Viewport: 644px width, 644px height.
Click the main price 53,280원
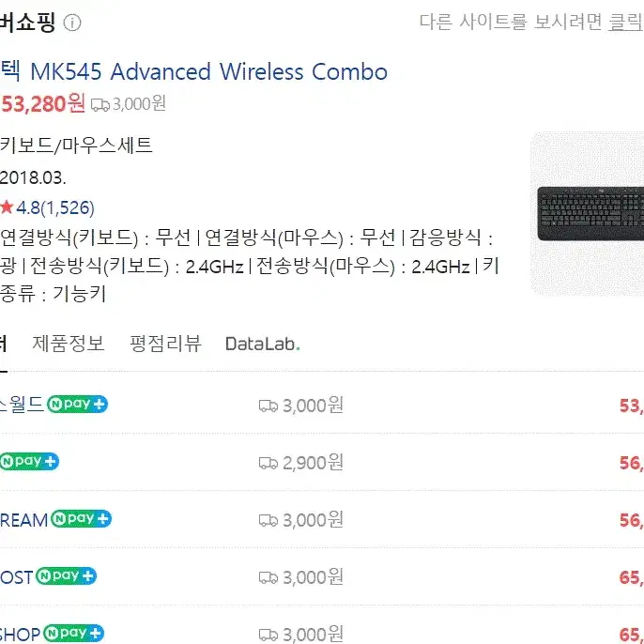[x=43, y=103]
